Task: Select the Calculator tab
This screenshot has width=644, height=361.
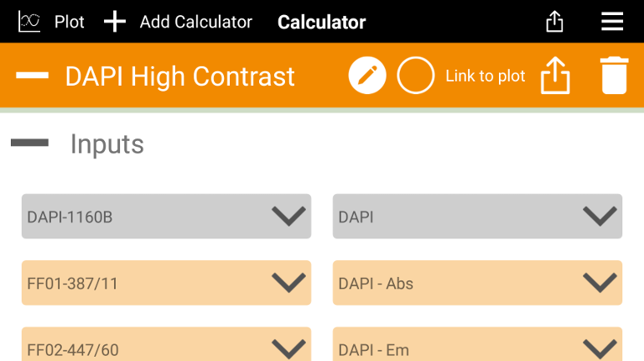Action: [321, 22]
